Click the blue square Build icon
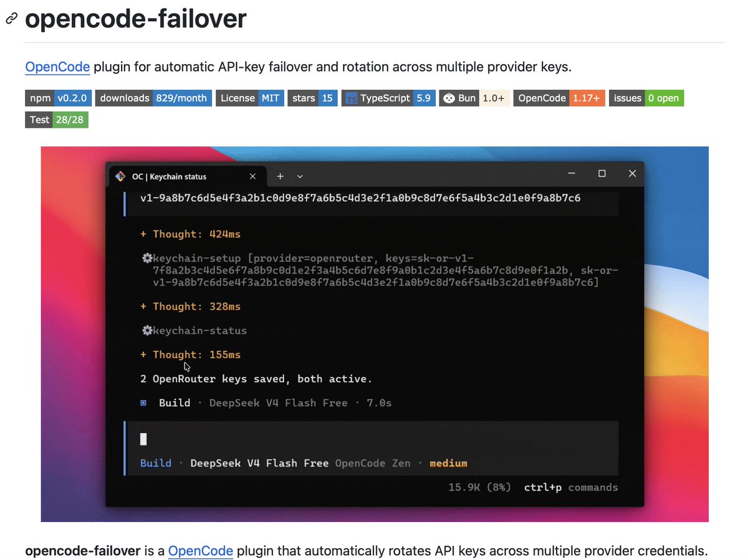Screen dimensions: 748x560 143,403
